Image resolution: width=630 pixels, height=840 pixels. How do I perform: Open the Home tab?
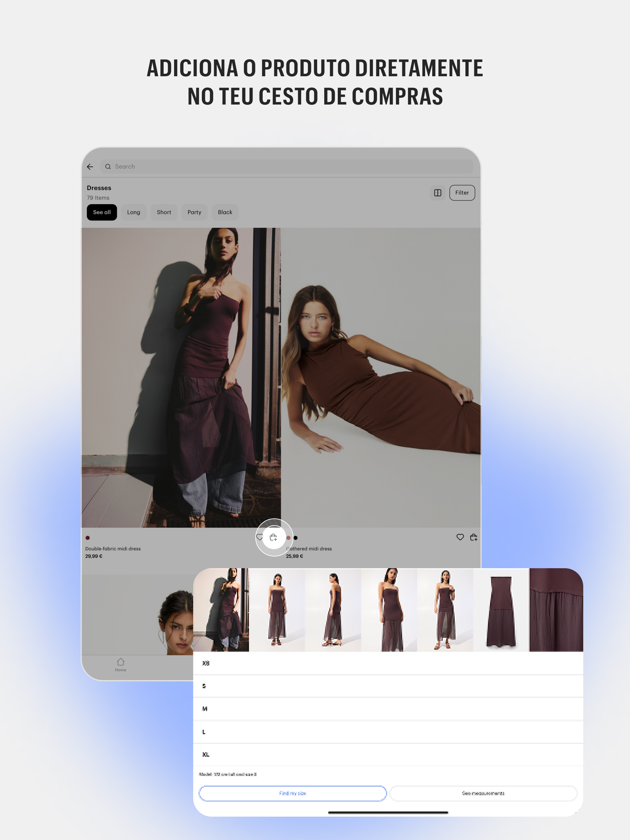tap(121, 664)
